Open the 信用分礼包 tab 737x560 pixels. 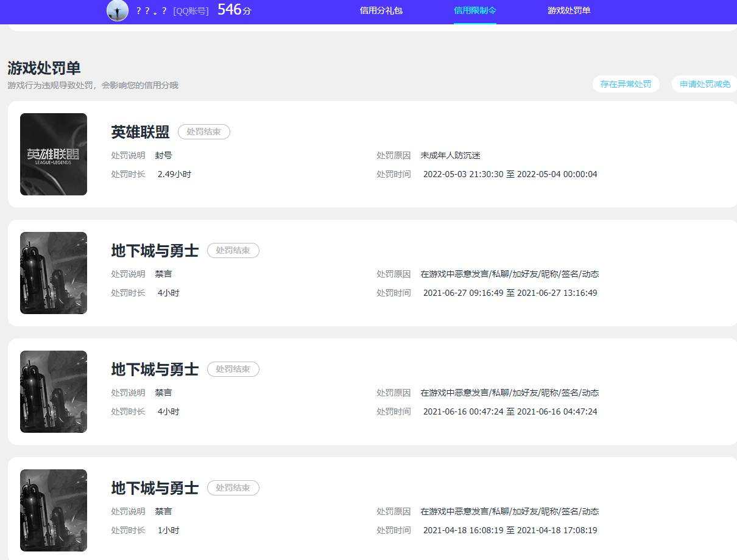click(x=381, y=10)
